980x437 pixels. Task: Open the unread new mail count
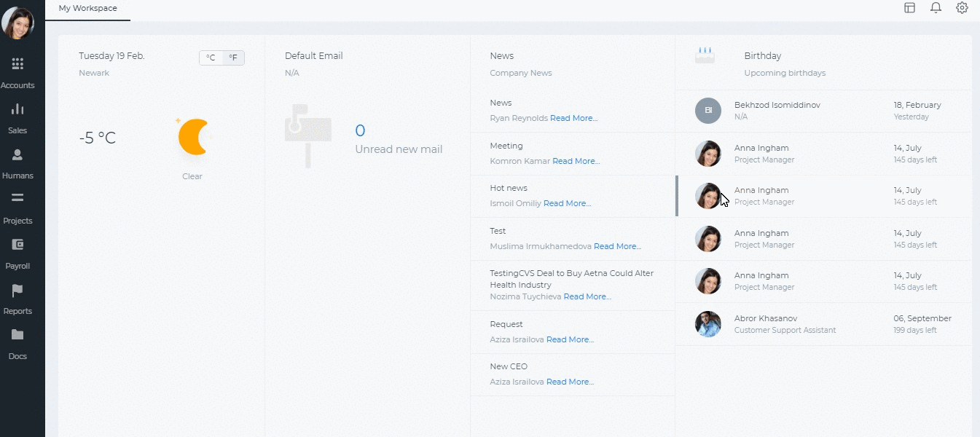click(x=360, y=131)
